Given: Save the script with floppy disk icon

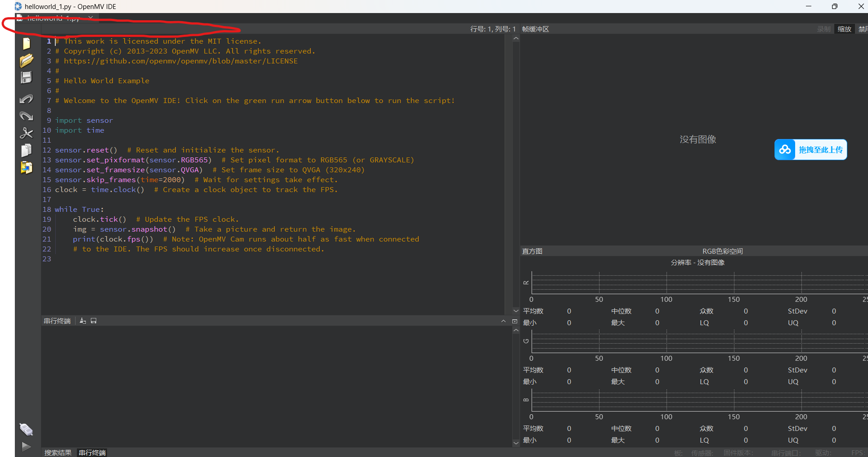Looking at the screenshot, I should tap(27, 78).
